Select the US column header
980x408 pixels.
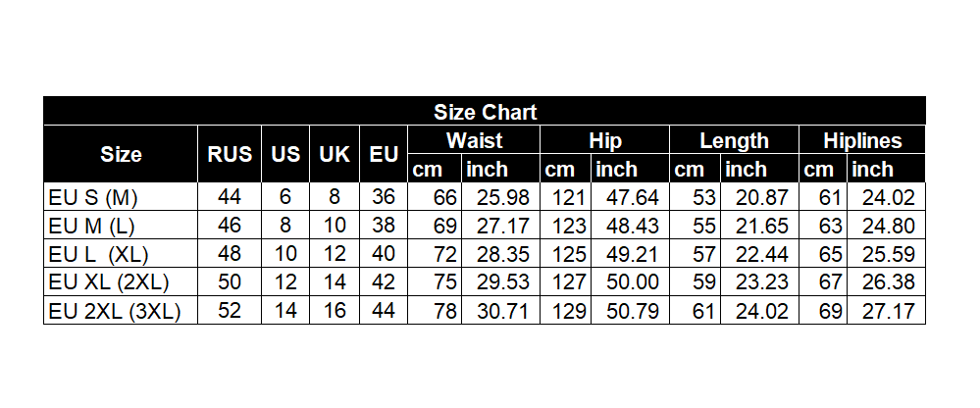tap(285, 154)
